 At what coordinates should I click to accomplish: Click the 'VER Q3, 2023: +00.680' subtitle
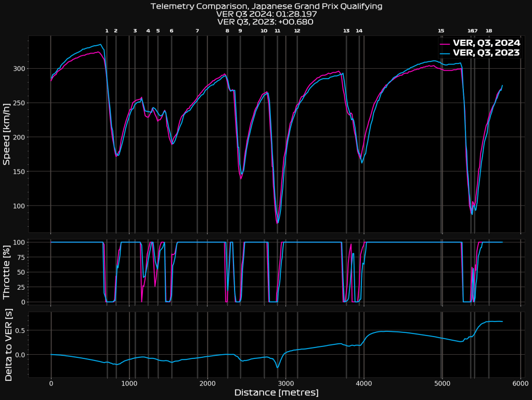[x=266, y=22]
